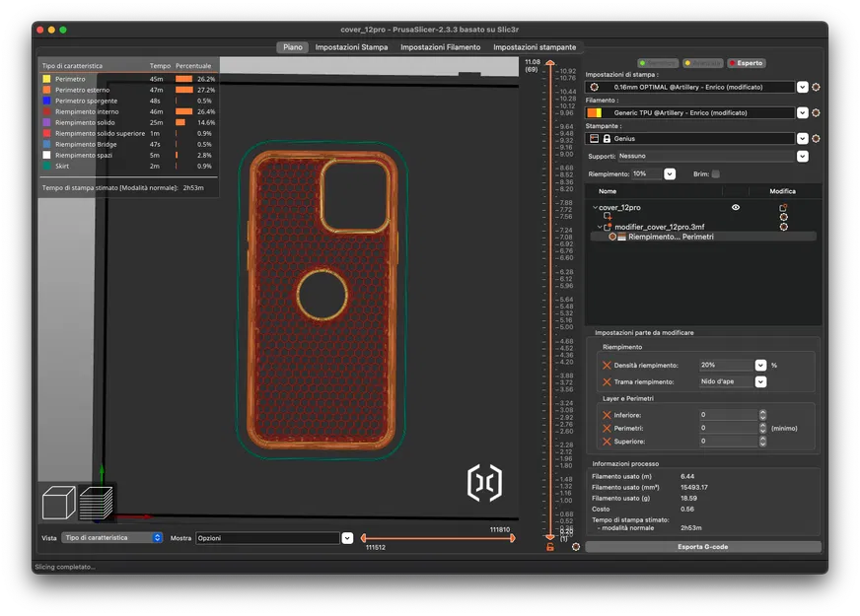Click layers icon on Riempimento... Perimetri row
Image resolution: width=860 pixels, height=616 pixels.
point(622,237)
